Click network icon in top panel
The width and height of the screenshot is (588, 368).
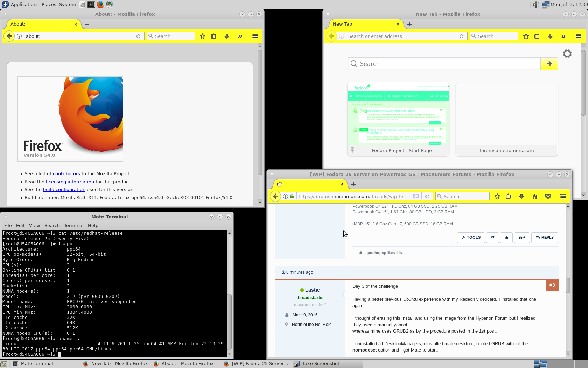point(546,4)
